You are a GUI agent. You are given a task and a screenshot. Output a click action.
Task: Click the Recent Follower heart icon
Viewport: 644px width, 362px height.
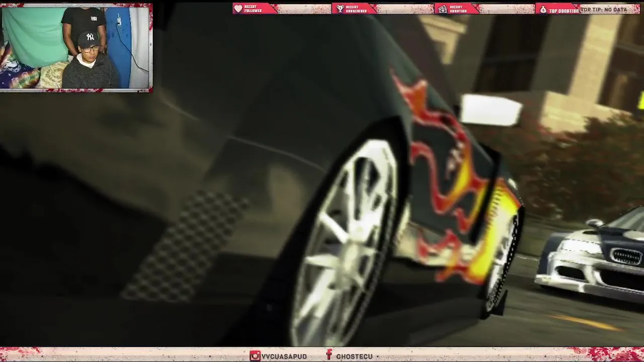click(238, 9)
